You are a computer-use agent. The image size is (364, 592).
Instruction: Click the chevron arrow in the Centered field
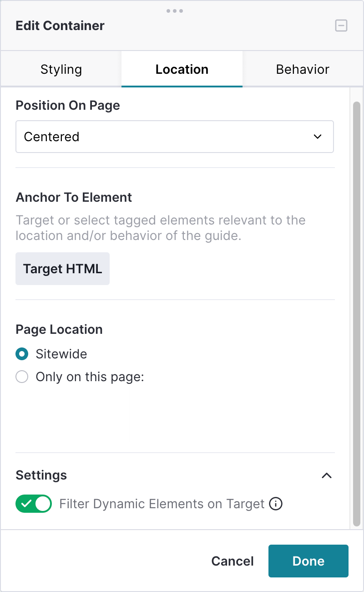point(318,137)
